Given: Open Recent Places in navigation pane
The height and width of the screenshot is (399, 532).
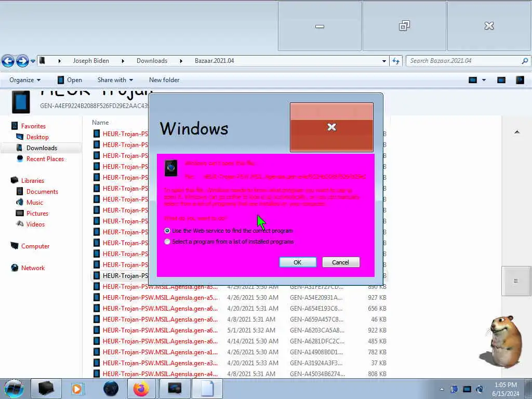Looking at the screenshot, I should 45,159.
